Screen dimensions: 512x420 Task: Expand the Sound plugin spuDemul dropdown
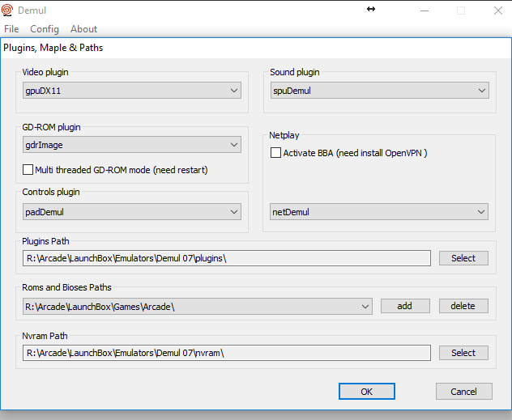380,91
